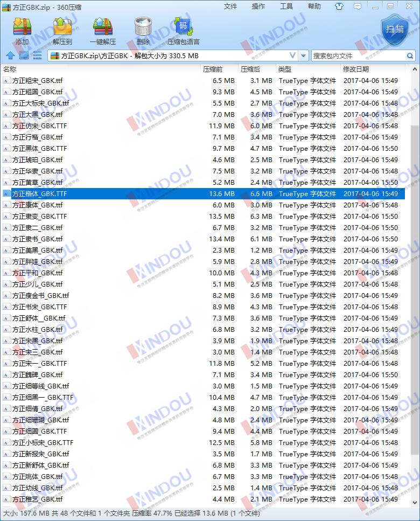This screenshot has height=521, width=420.
Task: Go up one folder with the blue arrow
Action: (10, 55)
